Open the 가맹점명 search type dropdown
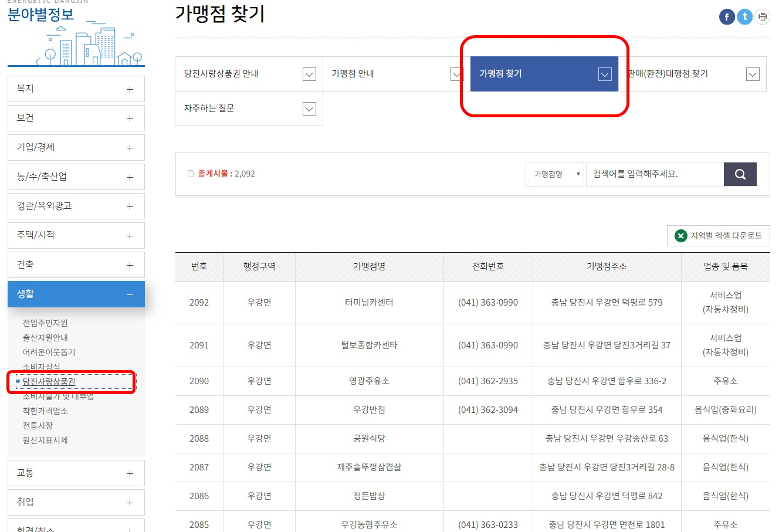 [x=555, y=174]
